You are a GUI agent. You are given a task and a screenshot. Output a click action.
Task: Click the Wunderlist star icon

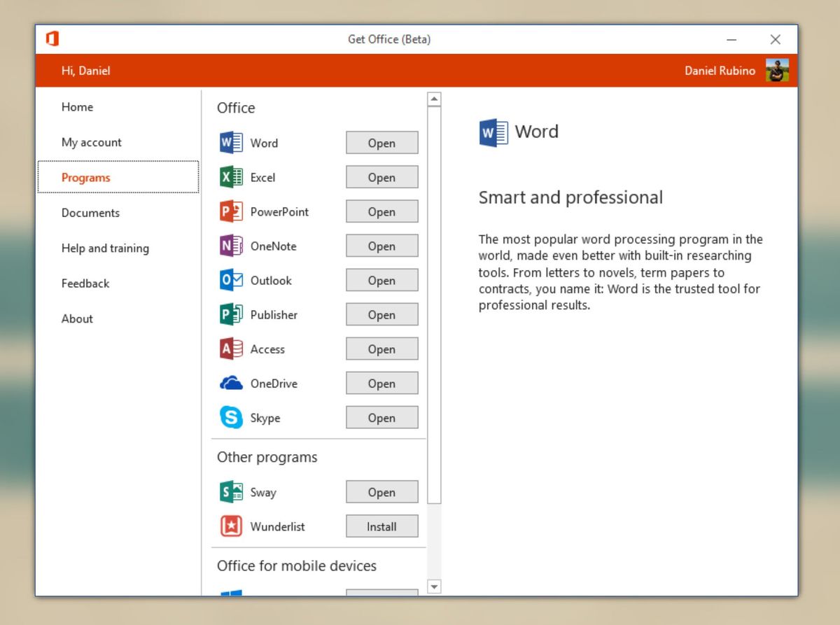point(231,526)
